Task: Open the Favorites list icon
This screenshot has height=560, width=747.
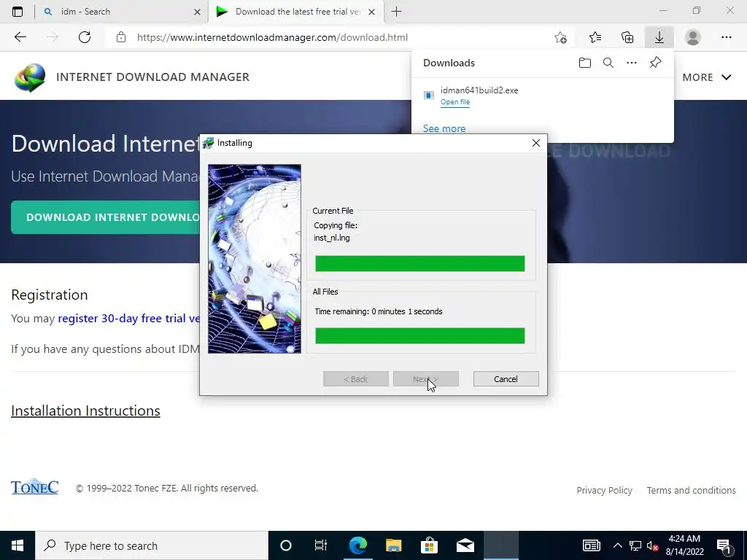Action: coord(595,37)
